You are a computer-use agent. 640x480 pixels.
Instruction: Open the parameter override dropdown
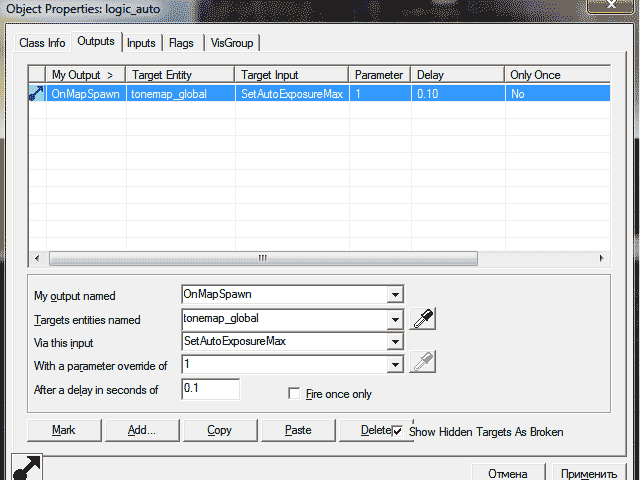395,365
